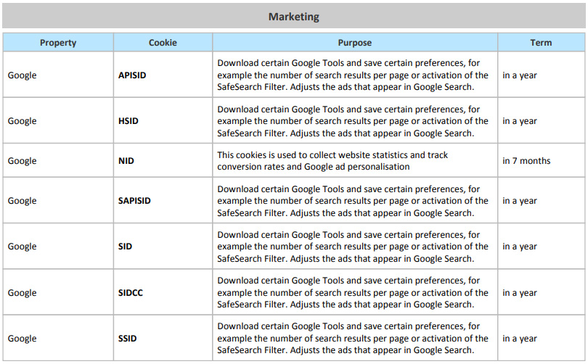Click the HSID row purpose description
This screenshot has width=588, height=364.
pyautogui.click(x=353, y=121)
